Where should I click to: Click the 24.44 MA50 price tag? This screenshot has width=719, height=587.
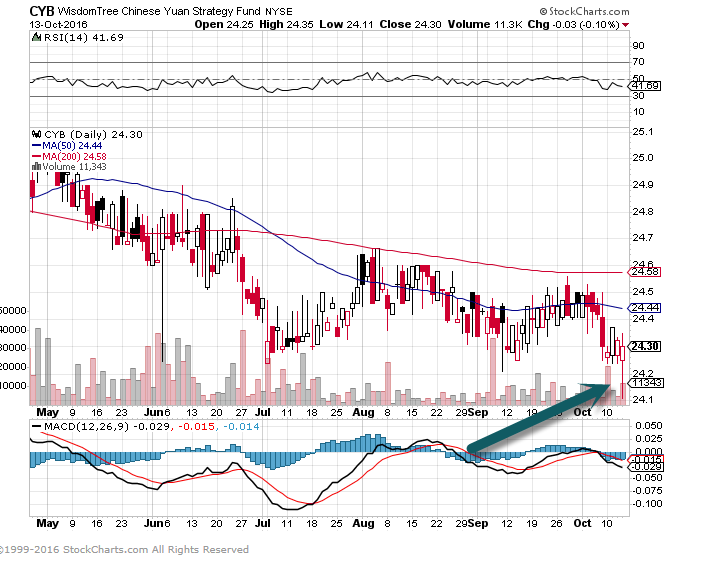click(644, 308)
